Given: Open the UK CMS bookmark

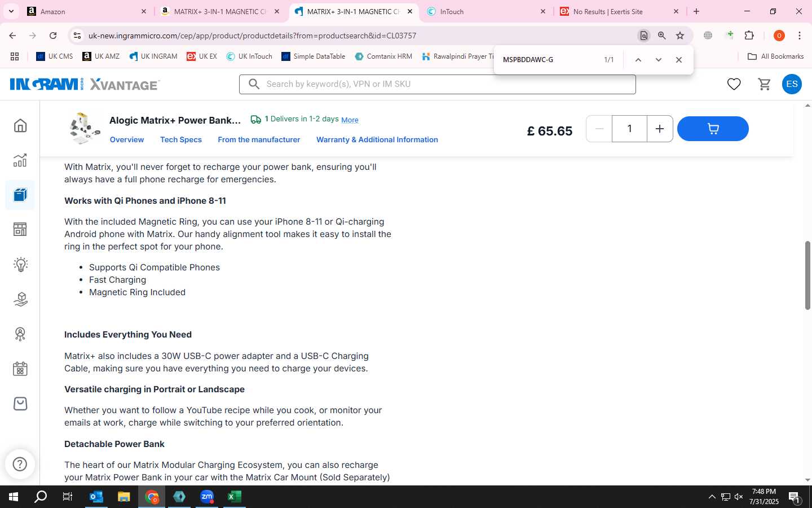Looking at the screenshot, I should [x=55, y=56].
